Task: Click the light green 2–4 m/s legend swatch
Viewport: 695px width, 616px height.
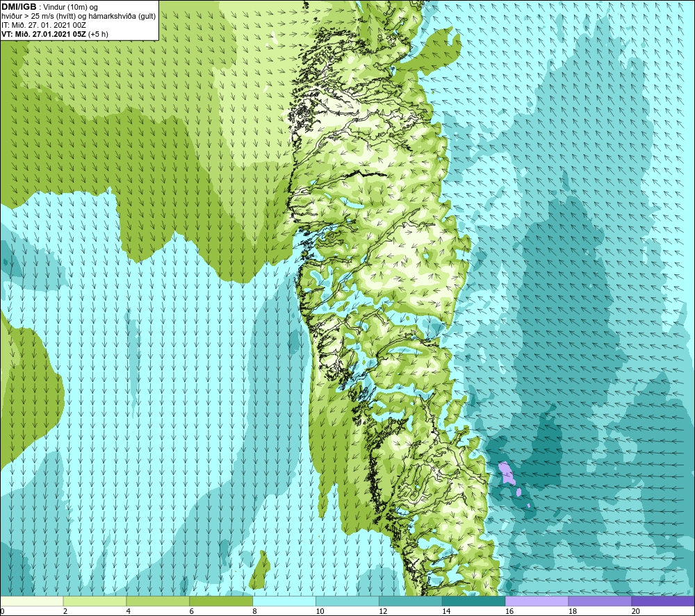Action: [95, 601]
